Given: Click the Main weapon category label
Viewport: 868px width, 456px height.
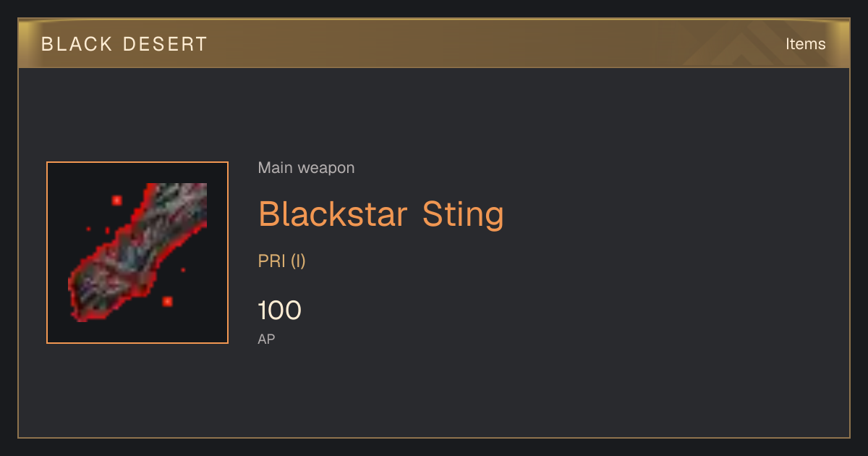Looking at the screenshot, I should 306,168.
